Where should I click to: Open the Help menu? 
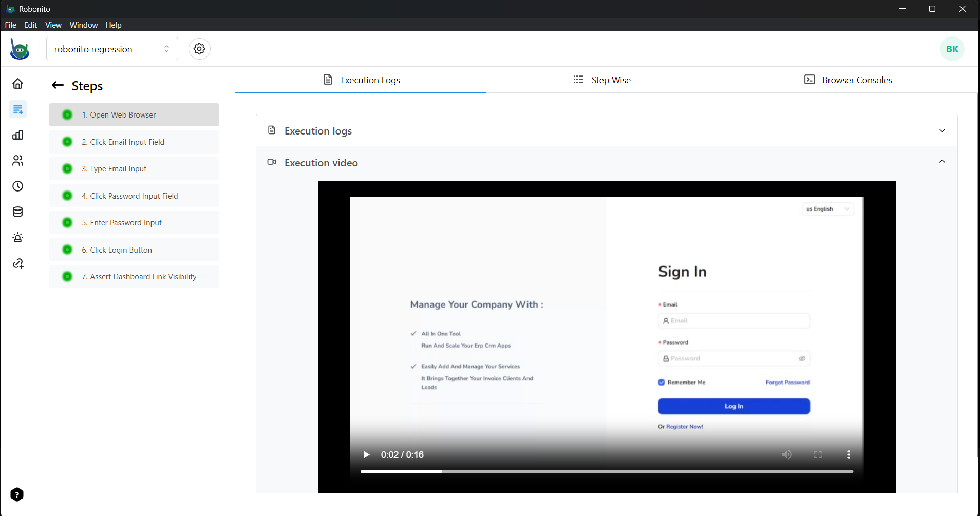point(114,25)
